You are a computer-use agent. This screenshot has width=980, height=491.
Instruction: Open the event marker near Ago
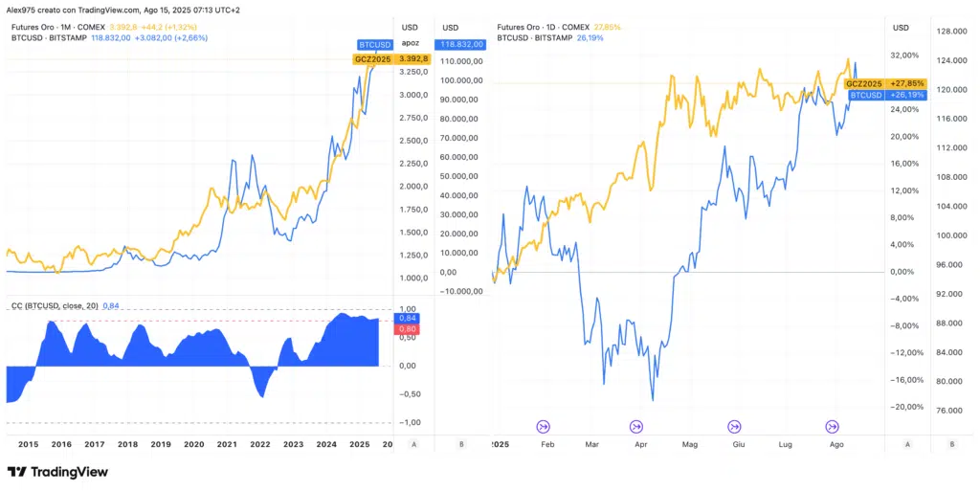click(832, 426)
